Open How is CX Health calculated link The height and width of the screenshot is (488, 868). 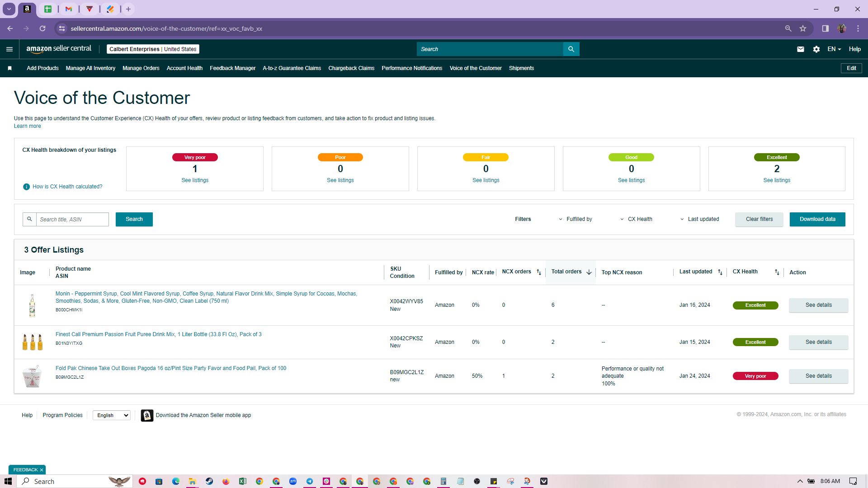[67, 187]
